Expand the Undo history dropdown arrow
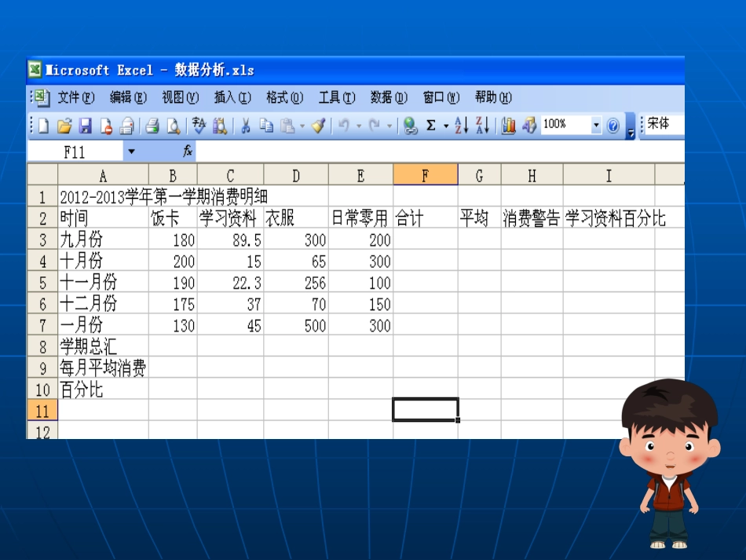 click(359, 126)
